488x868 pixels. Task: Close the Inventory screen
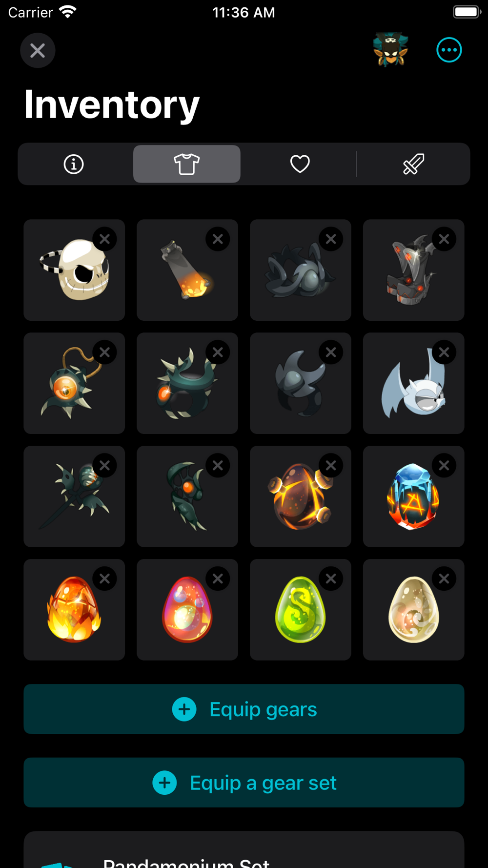(x=38, y=50)
